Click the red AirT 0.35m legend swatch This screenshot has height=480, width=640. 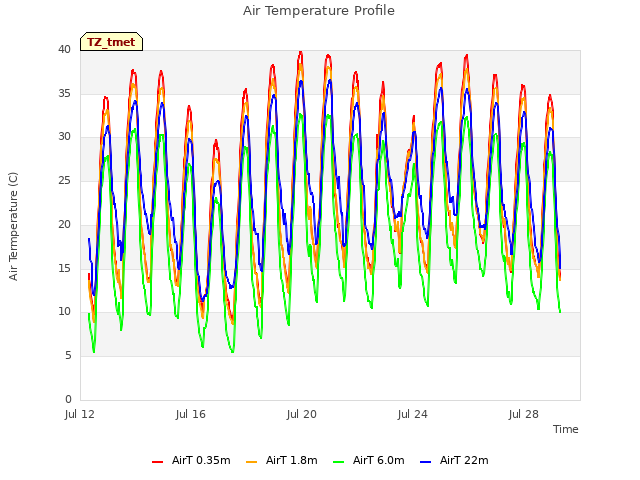point(157,462)
